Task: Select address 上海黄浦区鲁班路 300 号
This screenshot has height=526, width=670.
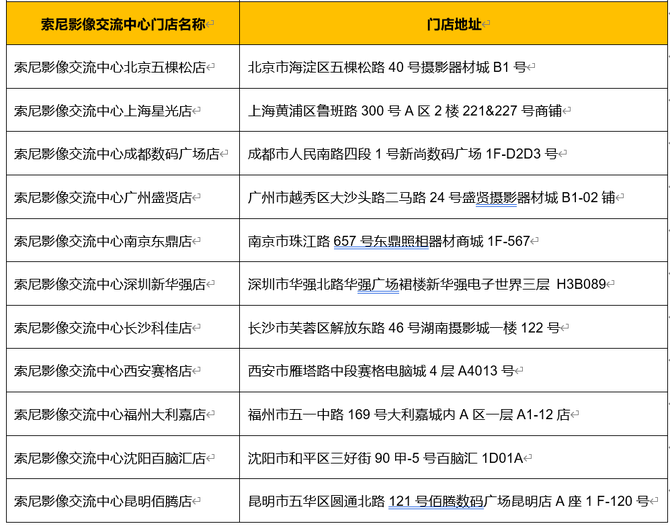Action: pyautogui.click(x=324, y=111)
